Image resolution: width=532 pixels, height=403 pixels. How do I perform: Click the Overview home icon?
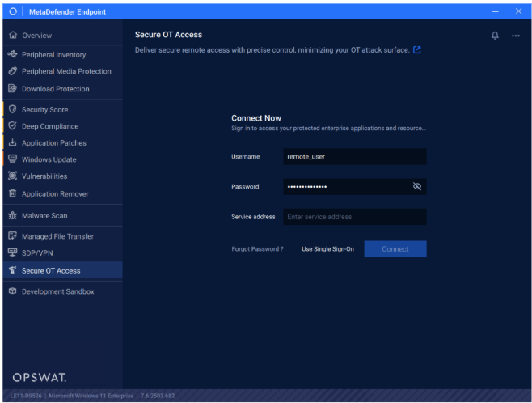click(x=13, y=35)
